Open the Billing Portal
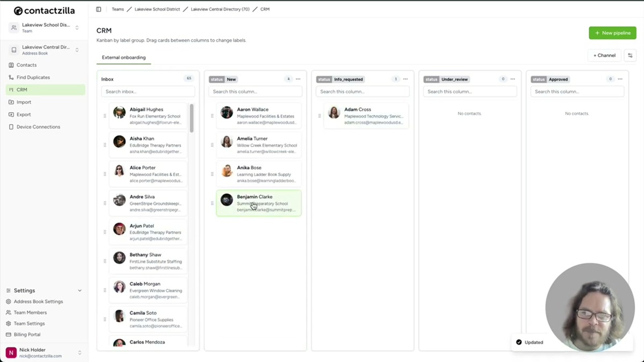644x362 pixels. click(x=27, y=335)
